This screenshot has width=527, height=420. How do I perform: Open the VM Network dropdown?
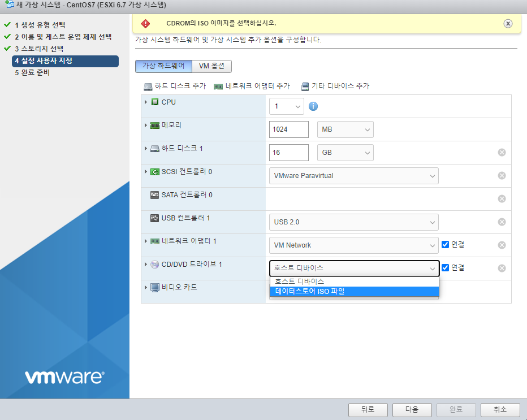354,245
